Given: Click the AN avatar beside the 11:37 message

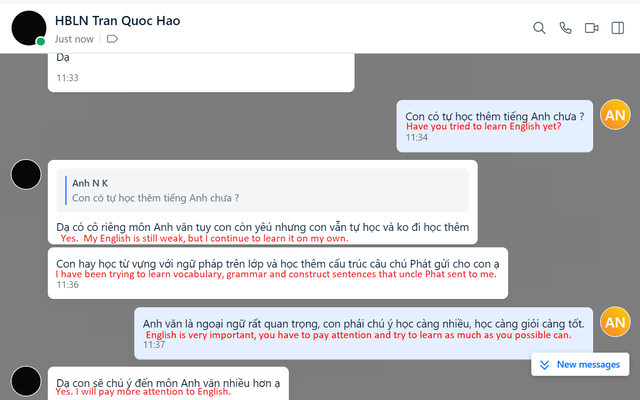Looking at the screenshot, I should 615,322.
